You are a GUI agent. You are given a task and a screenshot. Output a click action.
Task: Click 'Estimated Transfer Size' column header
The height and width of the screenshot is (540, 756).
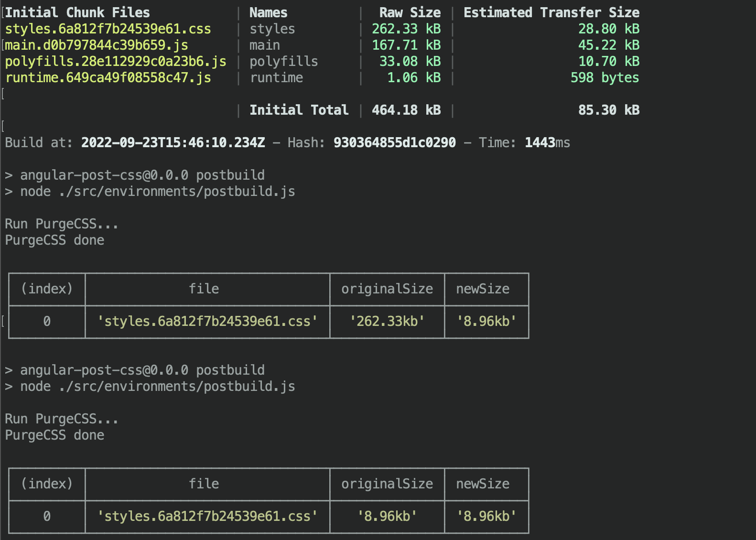(551, 12)
